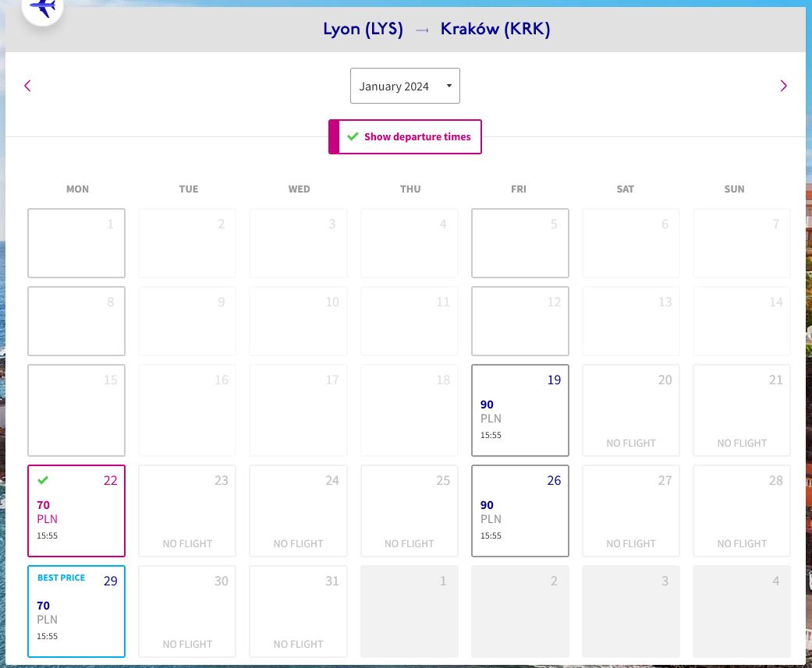The height and width of the screenshot is (668, 812).
Task: Choose Monday 22 selected date cell
Action: click(x=76, y=511)
